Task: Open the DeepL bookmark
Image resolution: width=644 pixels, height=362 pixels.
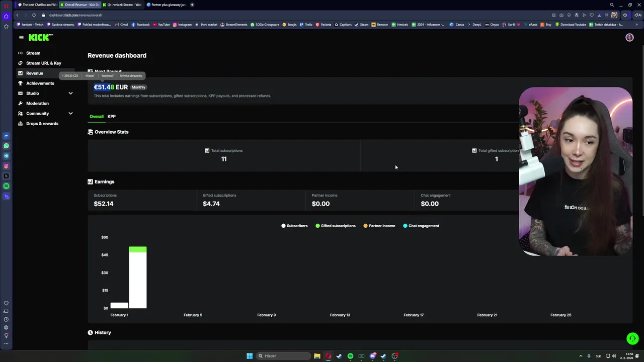Action: coord(474,25)
